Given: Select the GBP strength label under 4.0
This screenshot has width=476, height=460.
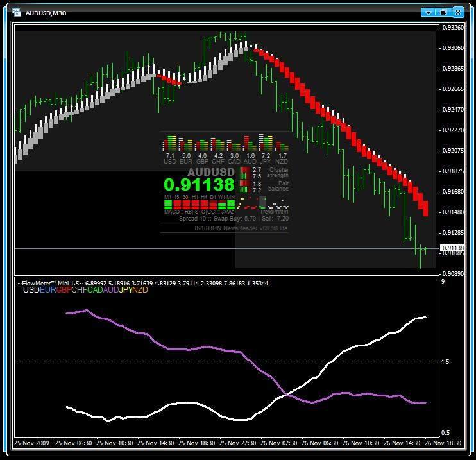Looking at the screenshot, I should pos(202,162).
